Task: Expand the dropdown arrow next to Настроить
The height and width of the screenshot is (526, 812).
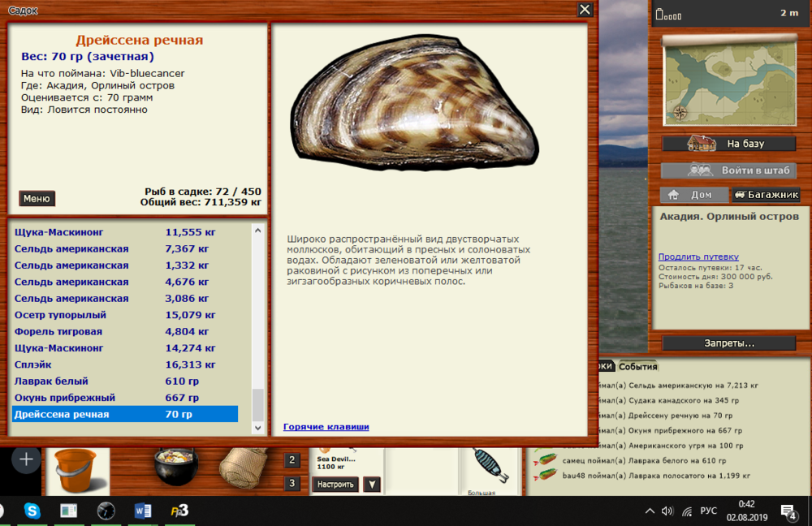Action: click(x=372, y=485)
